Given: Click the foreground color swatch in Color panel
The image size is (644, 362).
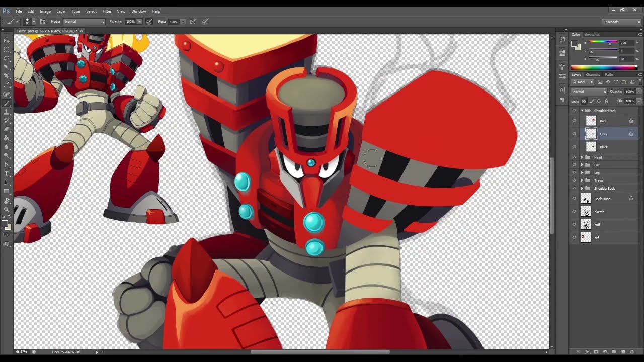Looking at the screenshot, I should 574,44.
